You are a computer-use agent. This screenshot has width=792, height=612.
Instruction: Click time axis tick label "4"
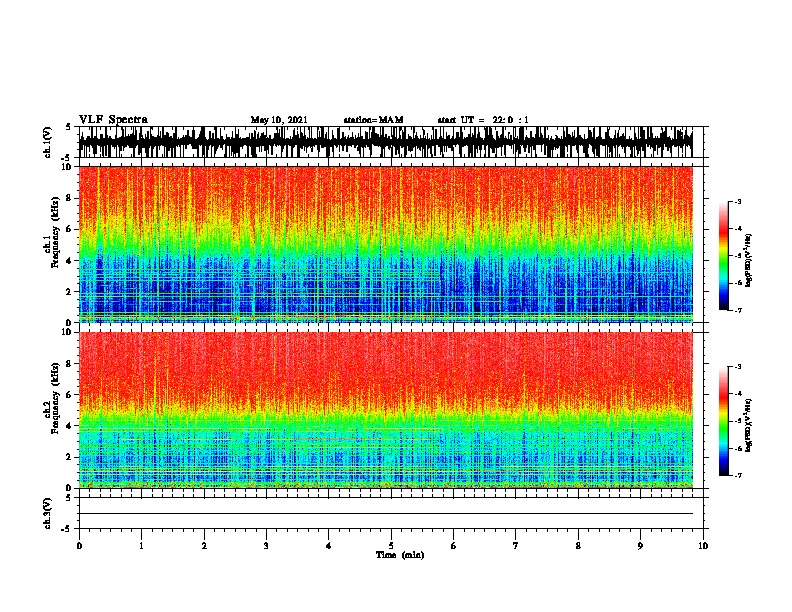pyautogui.click(x=329, y=546)
